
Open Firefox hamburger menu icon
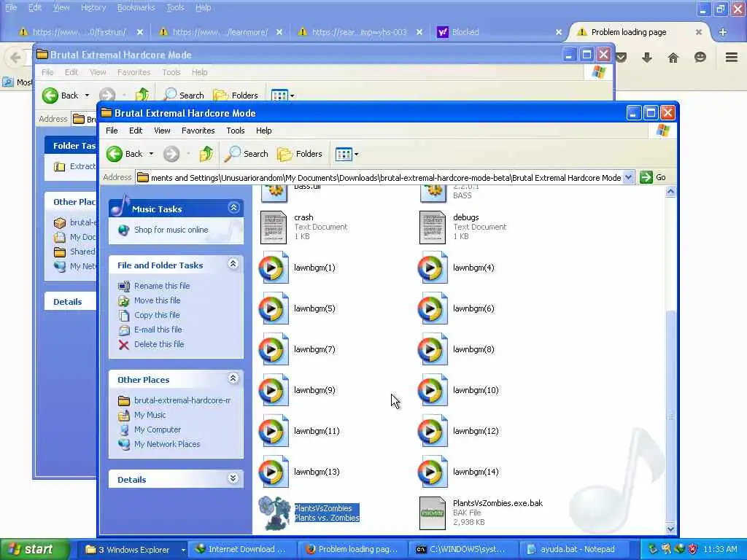732,58
